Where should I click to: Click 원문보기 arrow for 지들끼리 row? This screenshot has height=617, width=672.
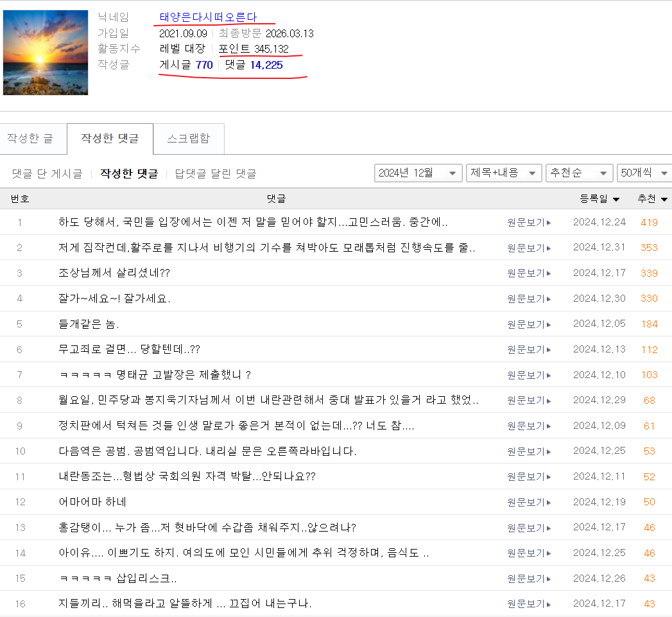[529, 604]
